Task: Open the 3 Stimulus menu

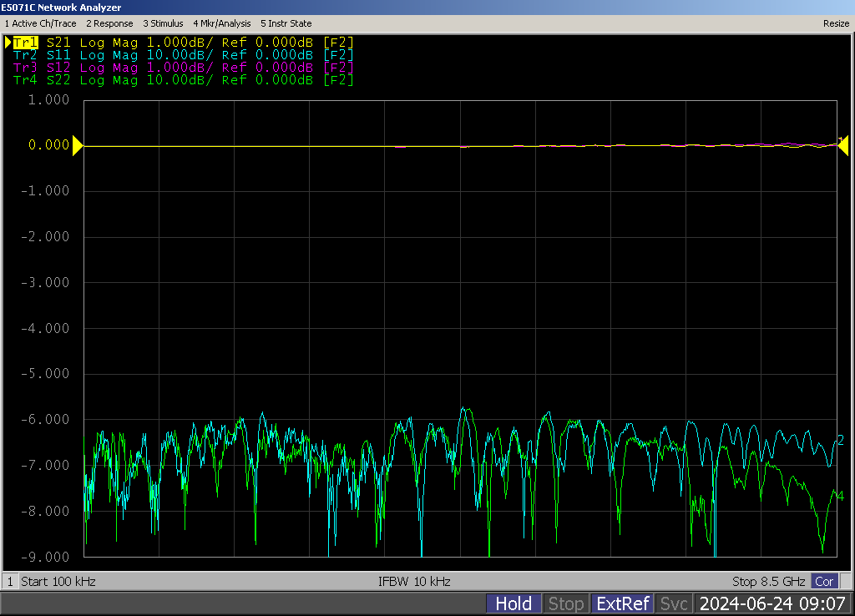Action: click(x=163, y=23)
